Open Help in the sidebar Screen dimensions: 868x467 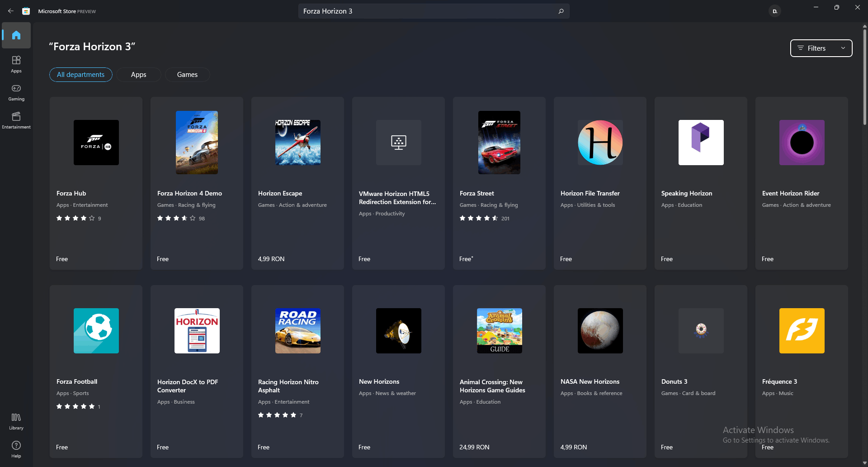point(16,449)
